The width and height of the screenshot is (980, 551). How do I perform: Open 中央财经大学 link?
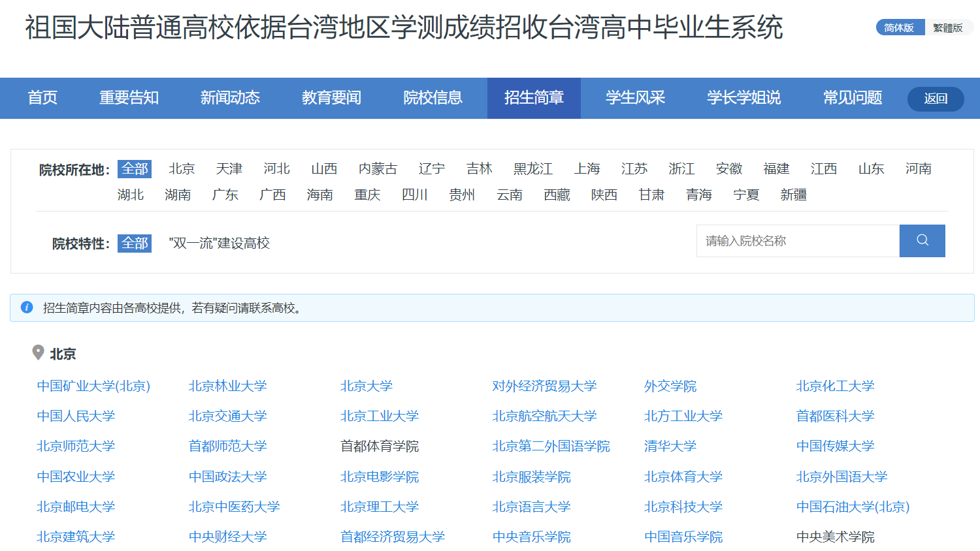click(228, 537)
